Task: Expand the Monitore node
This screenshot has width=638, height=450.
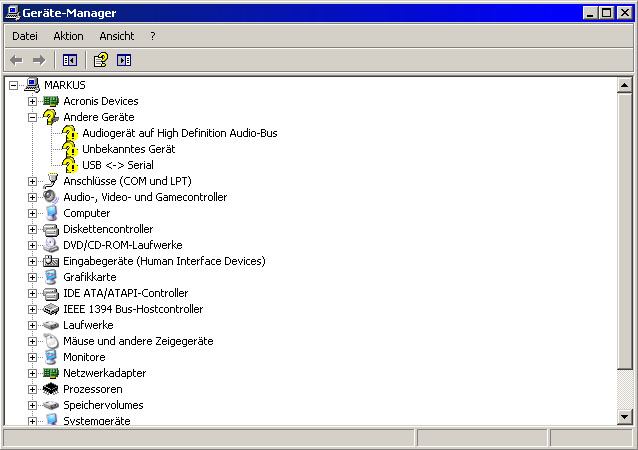Action: click(33, 358)
